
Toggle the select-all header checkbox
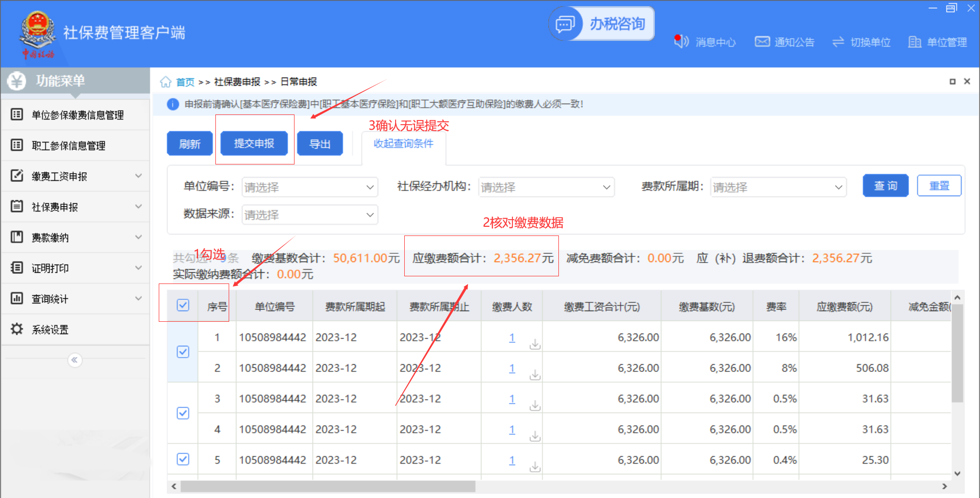(x=183, y=305)
